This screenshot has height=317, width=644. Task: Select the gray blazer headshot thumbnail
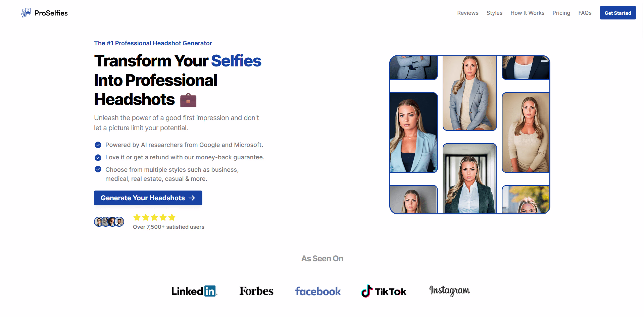[470, 93]
